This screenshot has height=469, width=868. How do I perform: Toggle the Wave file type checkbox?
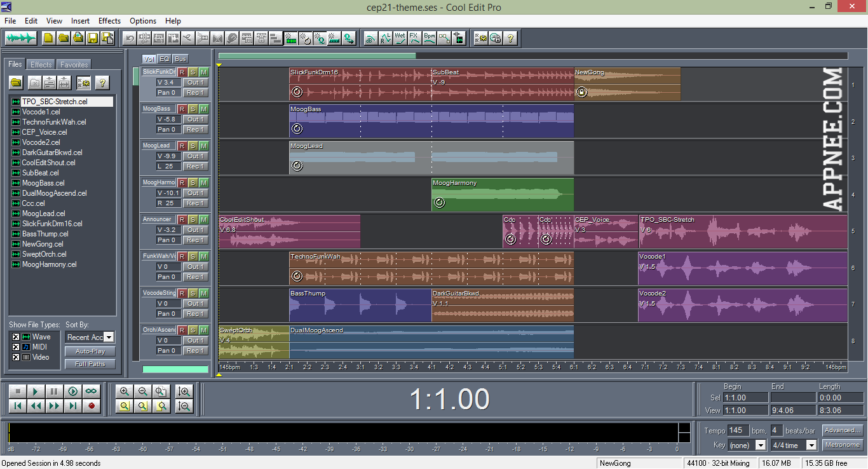16,337
